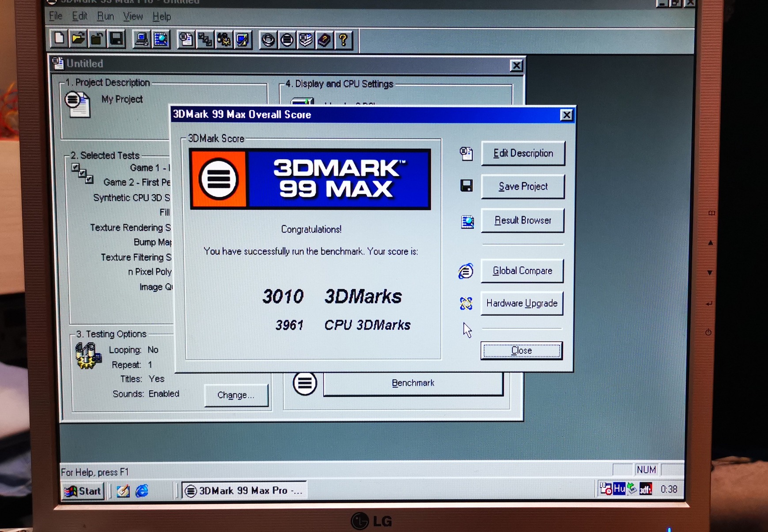
Task: Open the File menu
Action: point(56,16)
